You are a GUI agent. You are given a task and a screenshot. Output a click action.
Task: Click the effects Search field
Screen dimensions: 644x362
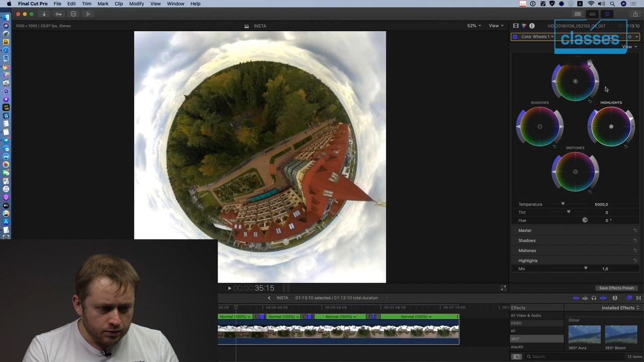(574, 356)
